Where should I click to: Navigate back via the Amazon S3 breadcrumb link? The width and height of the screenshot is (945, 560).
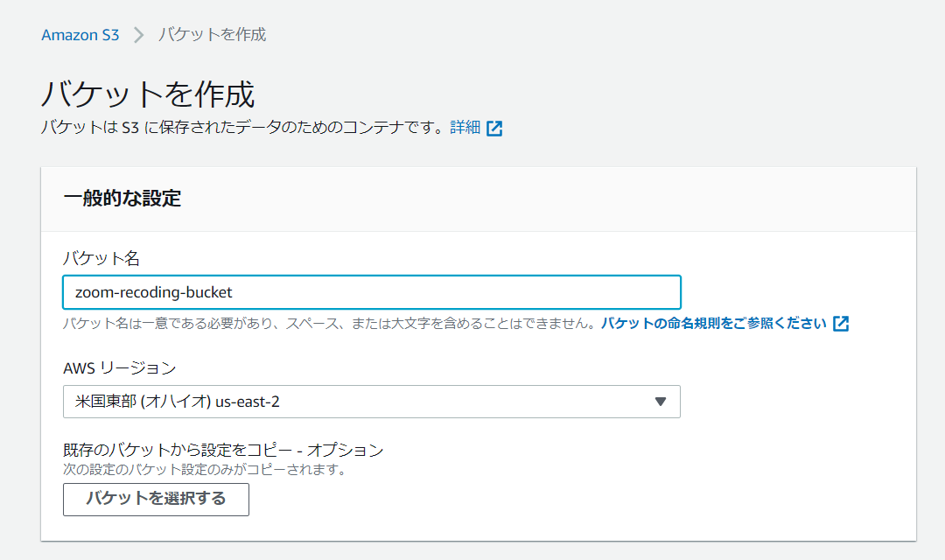tap(80, 35)
